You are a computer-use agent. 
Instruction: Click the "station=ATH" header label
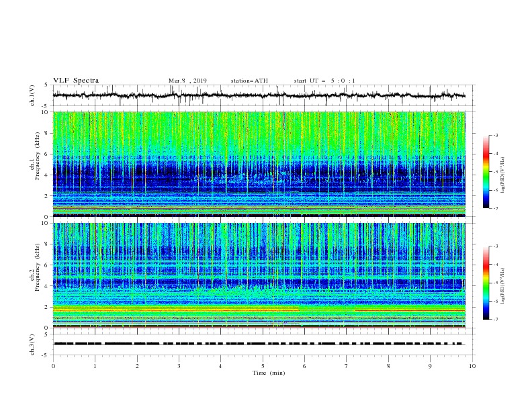[249, 81]
